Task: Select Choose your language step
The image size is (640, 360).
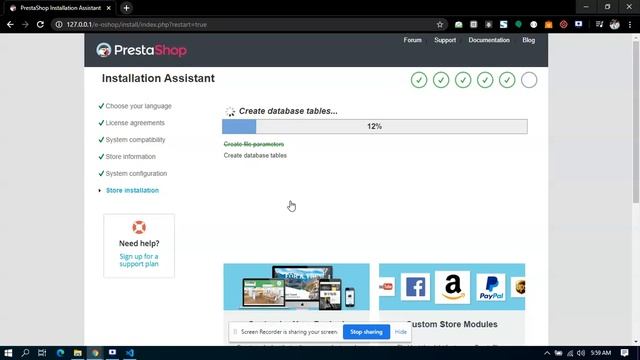Action: tap(138, 106)
